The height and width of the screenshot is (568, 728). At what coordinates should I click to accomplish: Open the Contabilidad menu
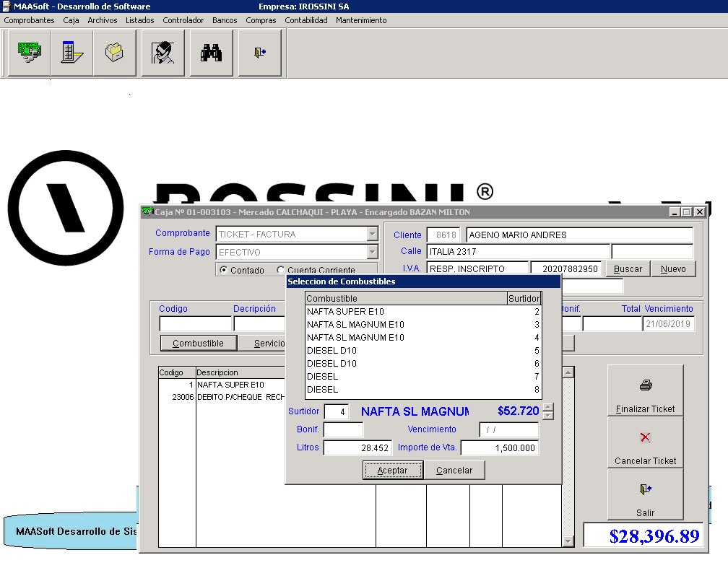pos(306,20)
